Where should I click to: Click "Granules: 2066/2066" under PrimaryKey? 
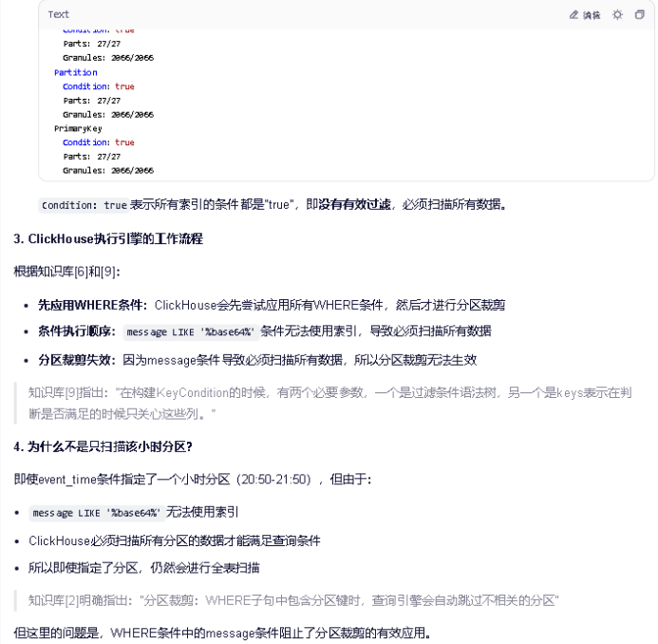point(108,170)
